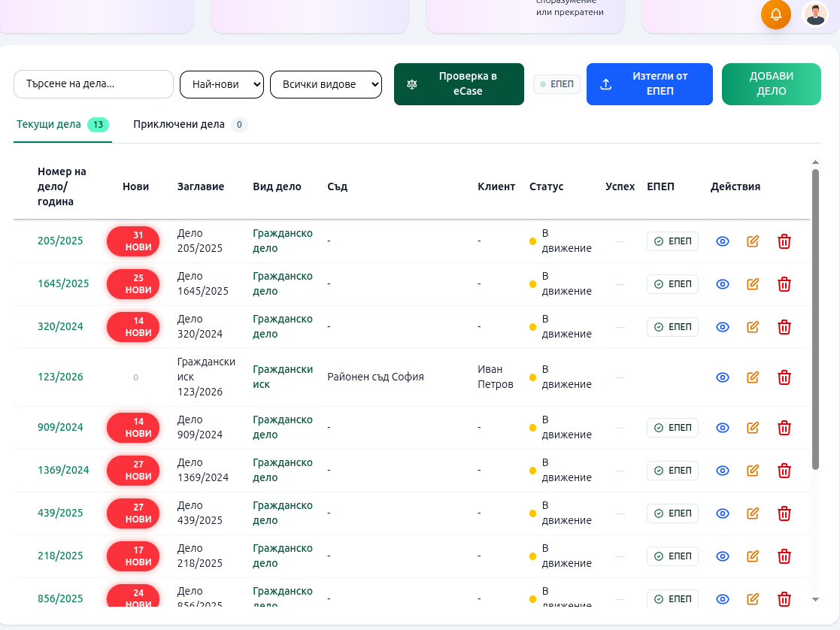Screen dimensions: 840x630
Task: Open case number link 205/2025
Action: 60,241
